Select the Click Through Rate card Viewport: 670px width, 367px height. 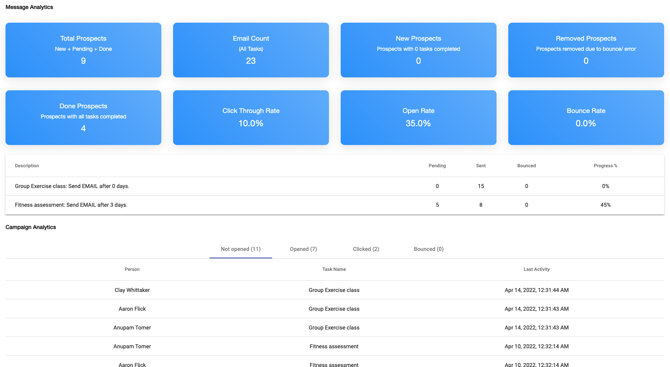point(251,117)
